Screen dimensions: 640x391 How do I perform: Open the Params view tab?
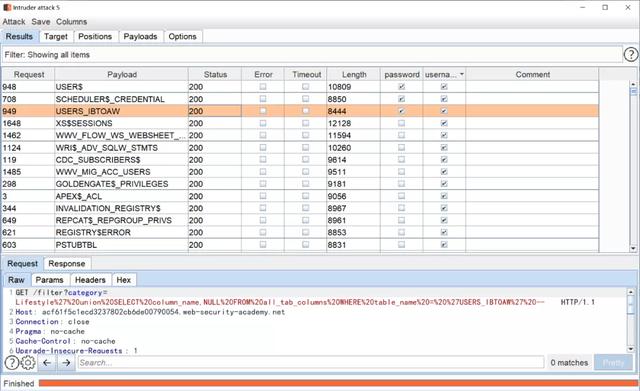pos(49,280)
